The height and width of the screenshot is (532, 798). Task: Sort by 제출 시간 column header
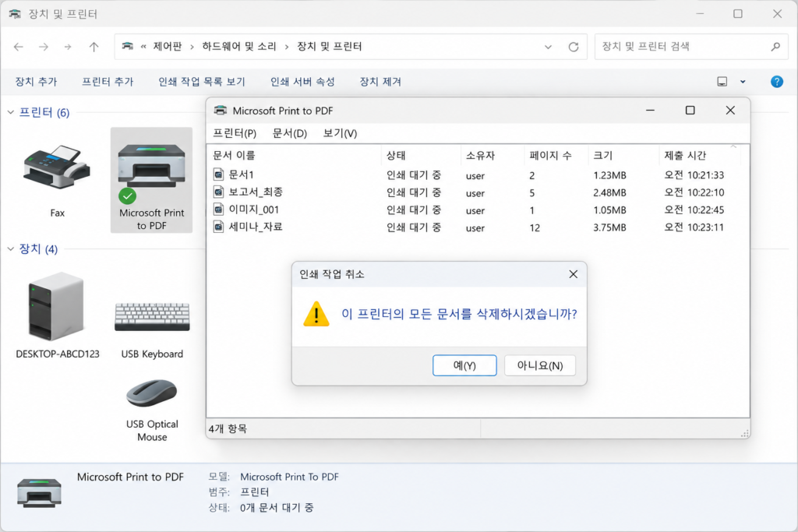[700, 155]
